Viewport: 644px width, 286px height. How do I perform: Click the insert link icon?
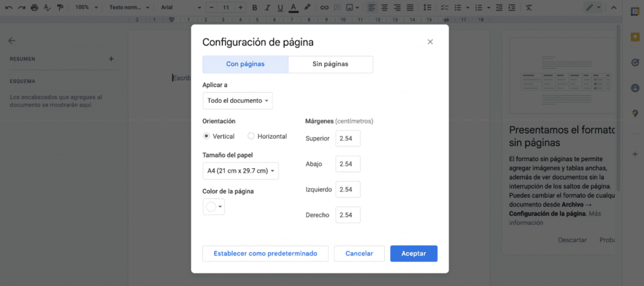[325, 8]
